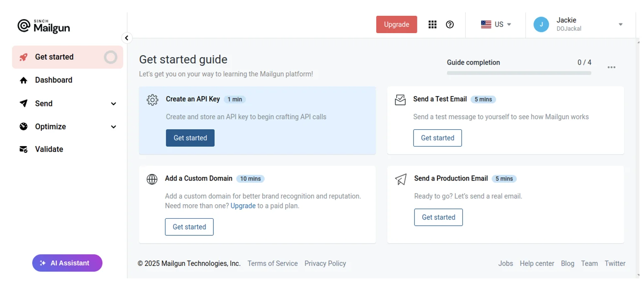Image resolution: width=644 pixels, height=285 pixels.
Task: Open the Twitter footer link
Action: [x=615, y=263]
